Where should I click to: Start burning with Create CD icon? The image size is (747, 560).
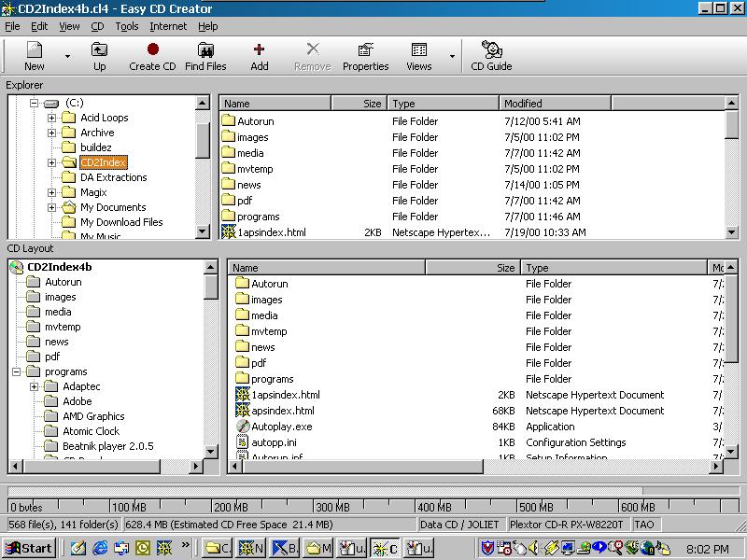pos(152,56)
